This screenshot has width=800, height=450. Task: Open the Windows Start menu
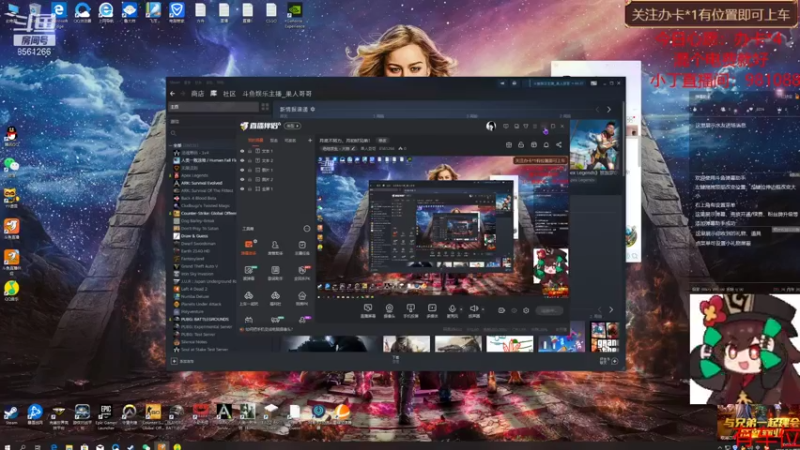click(x=7, y=447)
